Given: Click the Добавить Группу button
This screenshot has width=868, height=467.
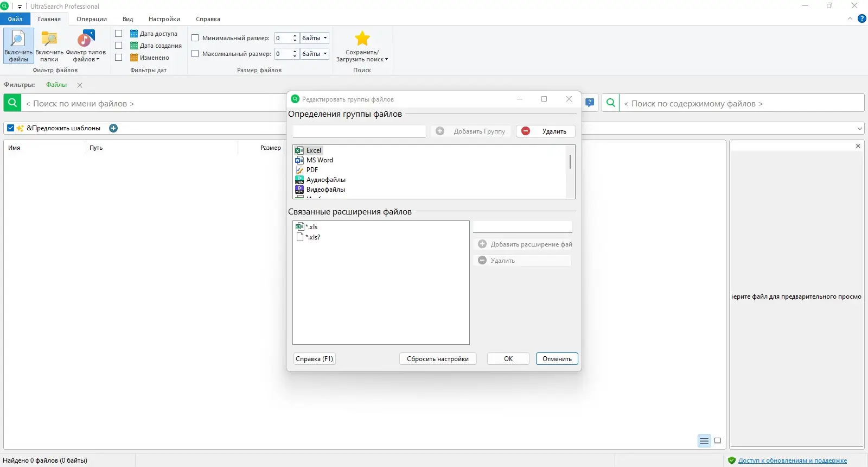Looking at the screenshot, I should click(x=471, y=131).
